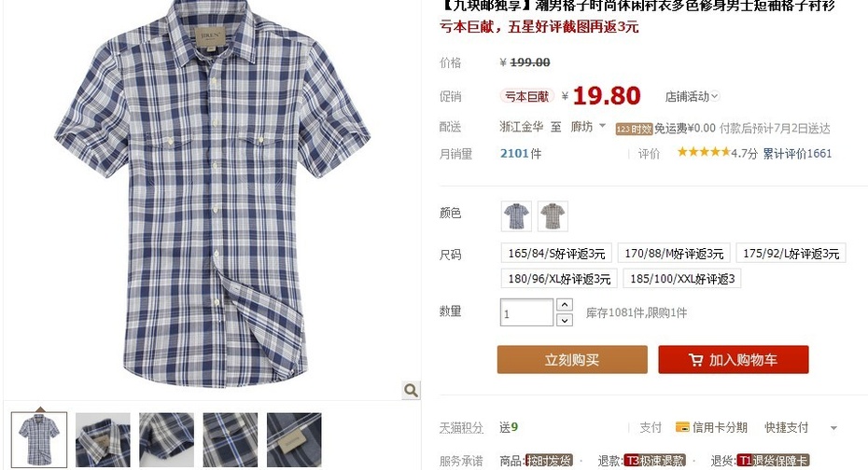Select size 165/84/S option

click(x=556, y=254)
